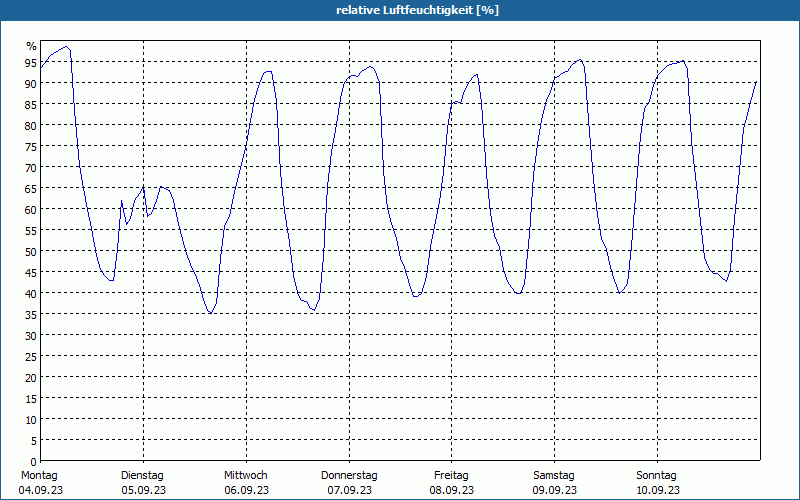Select the 95 value on the y-axis

coord(30,62)
